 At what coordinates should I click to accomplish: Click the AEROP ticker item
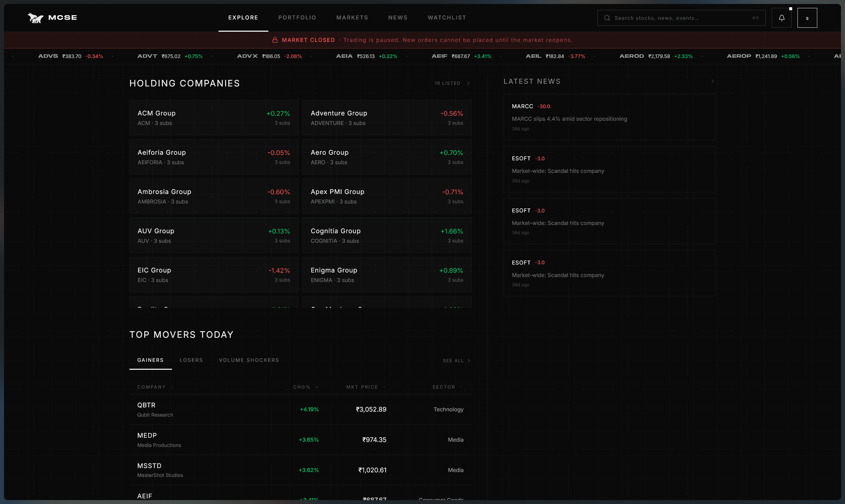(x=763, y=56)
